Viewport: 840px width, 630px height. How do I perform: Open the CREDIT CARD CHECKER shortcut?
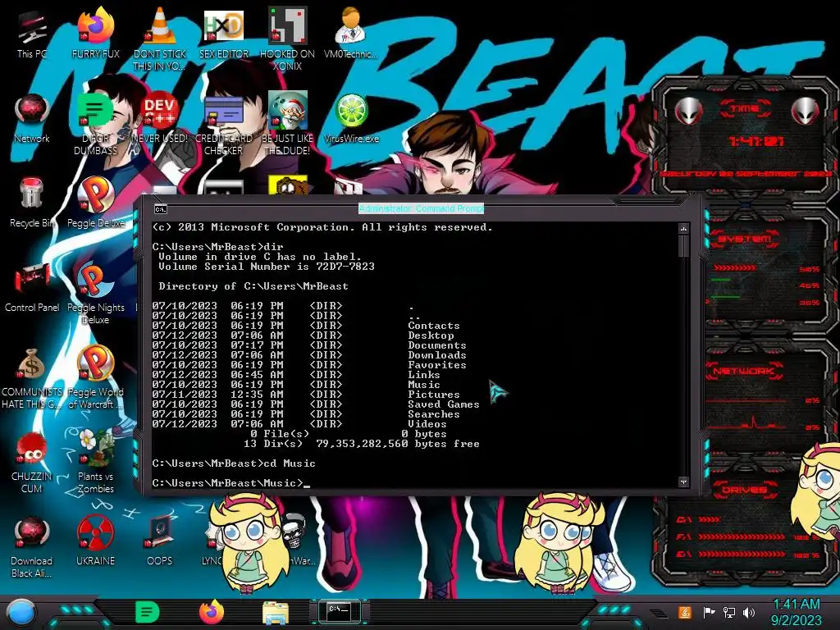(x=224, y=123)
